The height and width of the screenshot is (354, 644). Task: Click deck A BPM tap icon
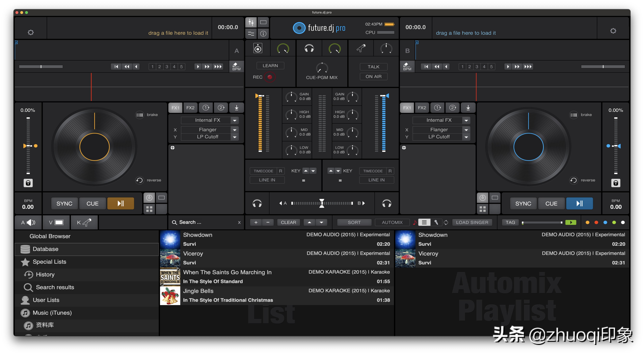tap(236, 67)
